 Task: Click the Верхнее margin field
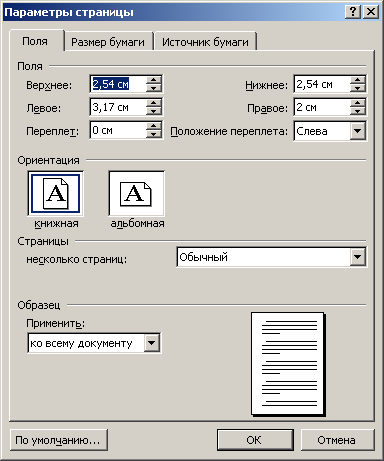118,84
